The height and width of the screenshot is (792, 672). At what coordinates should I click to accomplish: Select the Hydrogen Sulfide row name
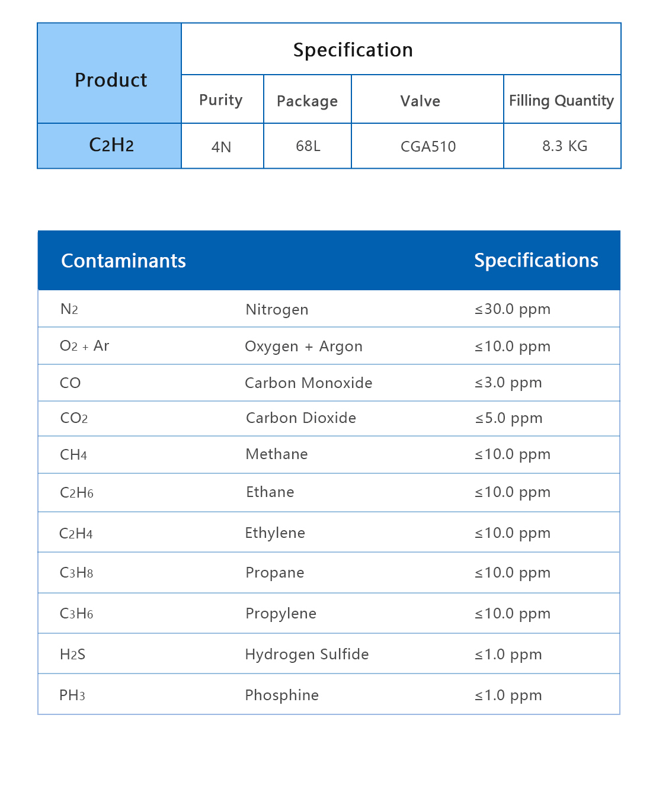tap(306, 655)
